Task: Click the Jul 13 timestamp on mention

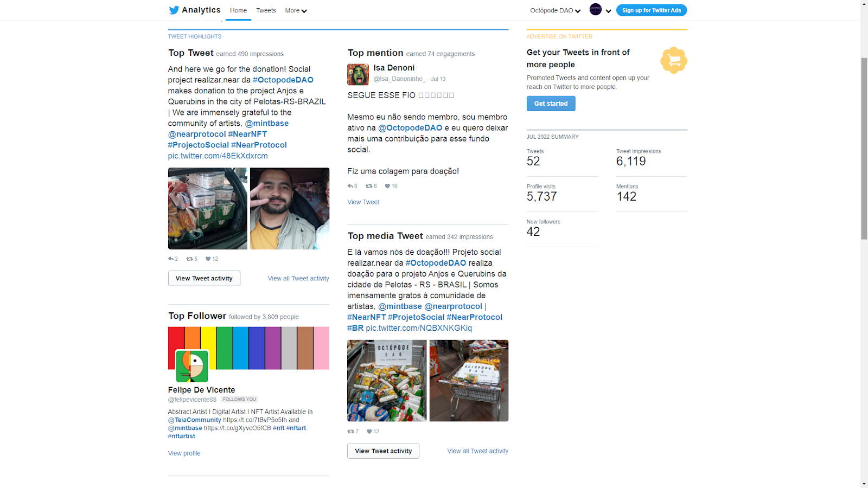Action: coord(438,79)
